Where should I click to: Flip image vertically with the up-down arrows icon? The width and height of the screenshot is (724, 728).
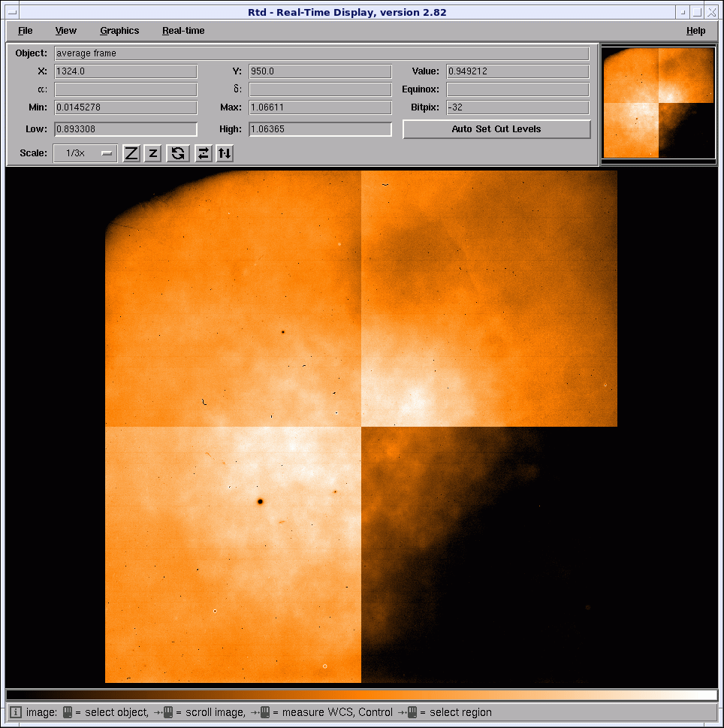[225, 153]
